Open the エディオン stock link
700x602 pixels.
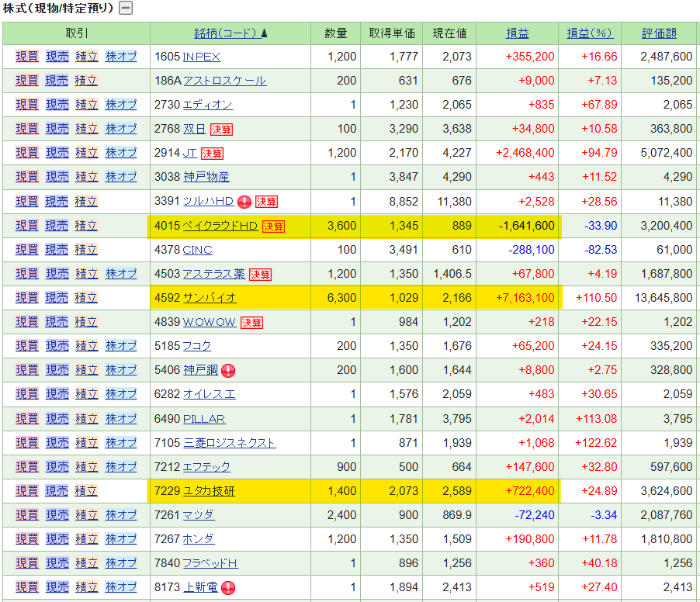point(207,105)
